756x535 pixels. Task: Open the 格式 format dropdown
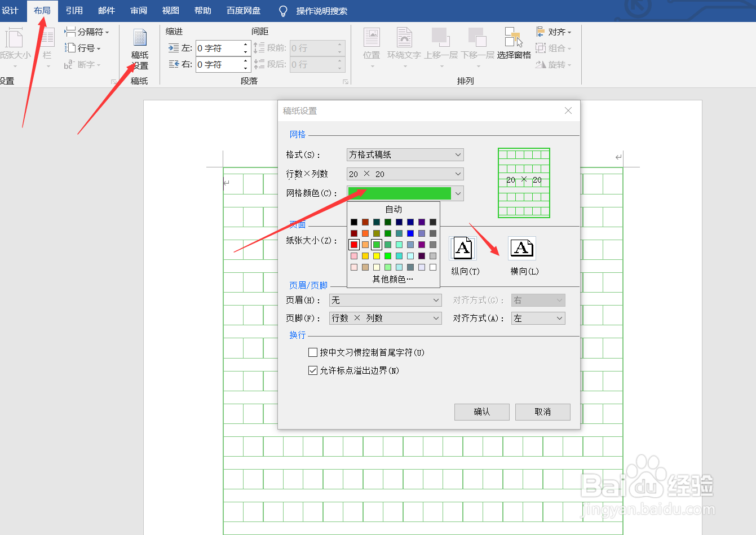click(405, 154)
